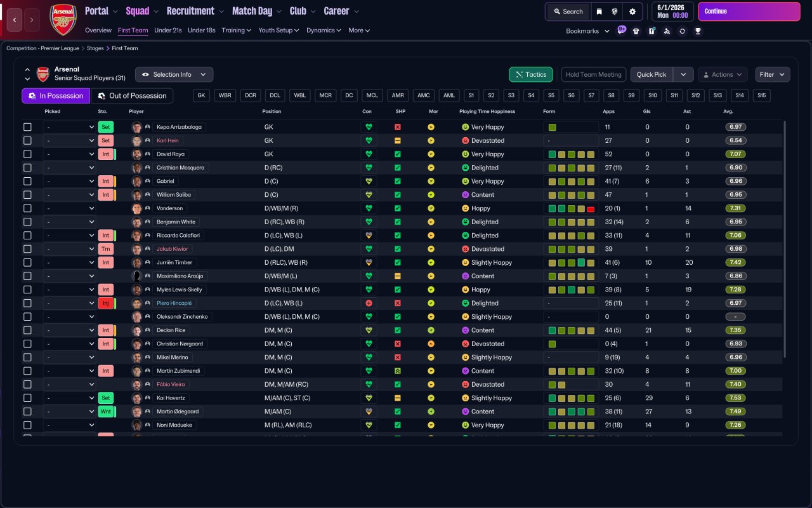Select the Out of Possession tab
This screenshot has width=812, height=508.
[133, 96]
